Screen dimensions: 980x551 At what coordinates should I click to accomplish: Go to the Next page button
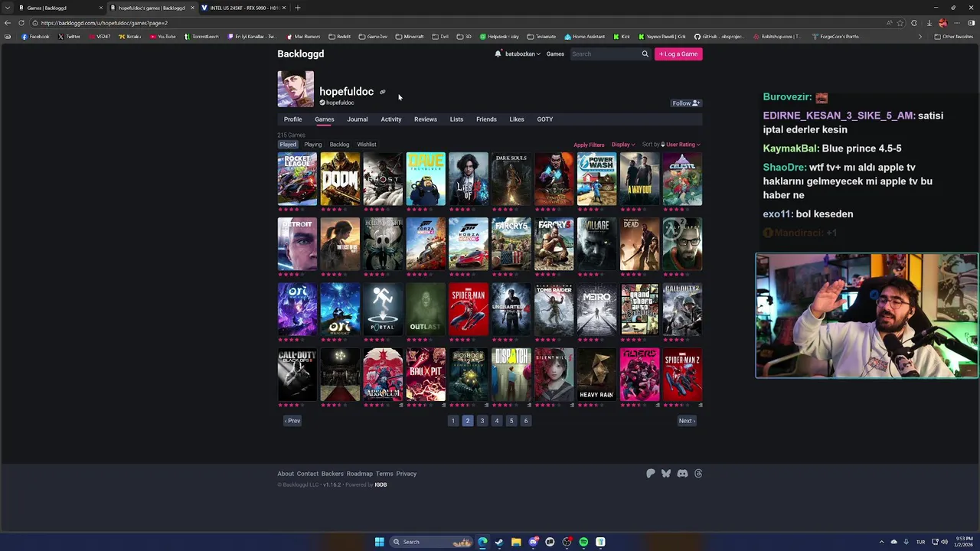tap(687, 421)
